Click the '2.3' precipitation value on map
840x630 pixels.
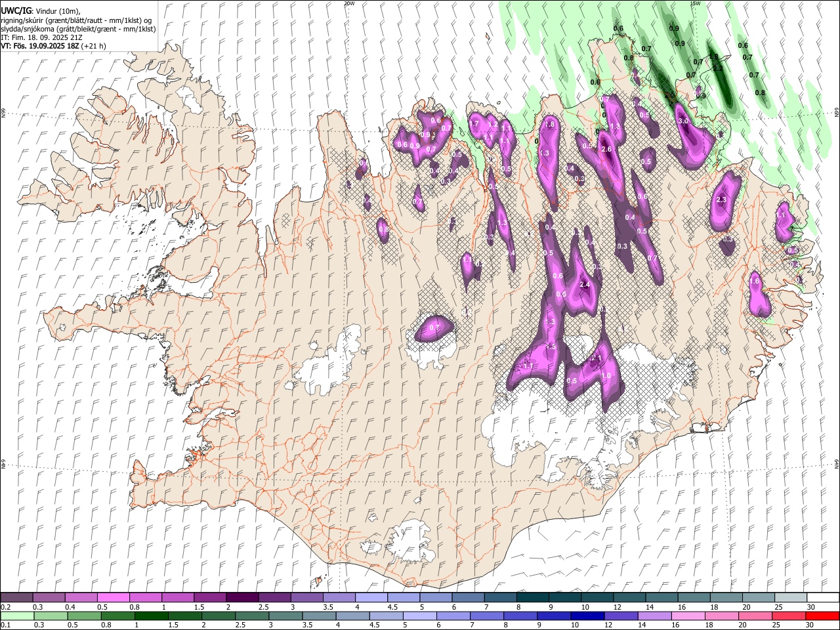[721, 199]
